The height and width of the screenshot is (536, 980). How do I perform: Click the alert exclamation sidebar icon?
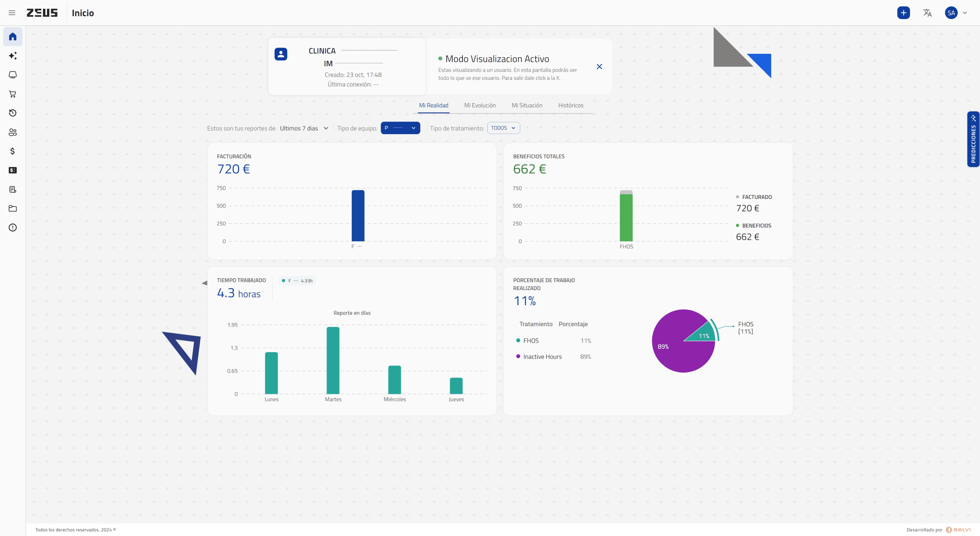(x=13, y=228)
